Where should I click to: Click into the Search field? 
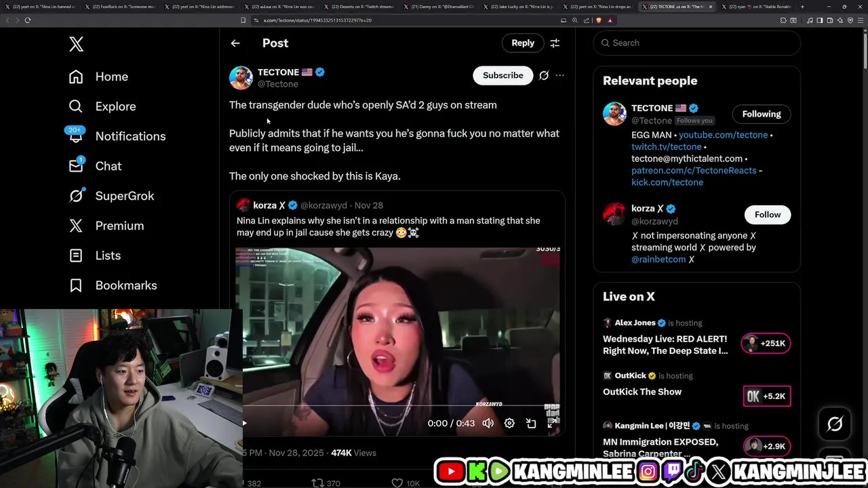click(697, 43)
